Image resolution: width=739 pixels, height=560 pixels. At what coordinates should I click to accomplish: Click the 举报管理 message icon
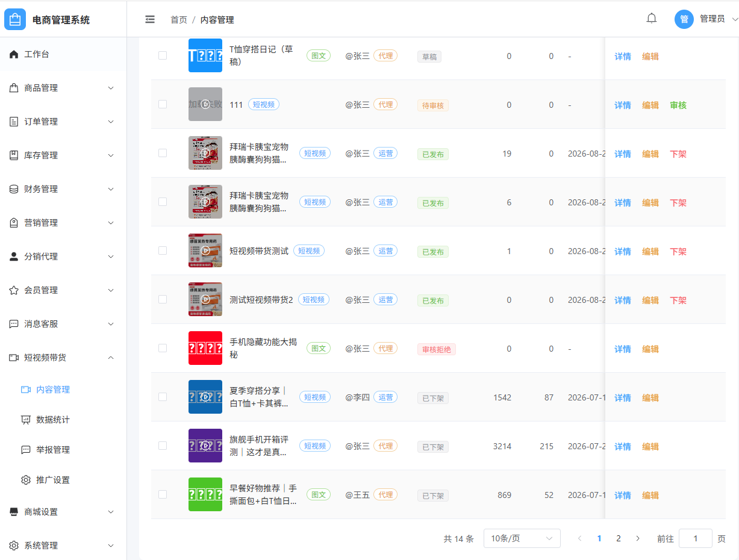click(26, 450)
